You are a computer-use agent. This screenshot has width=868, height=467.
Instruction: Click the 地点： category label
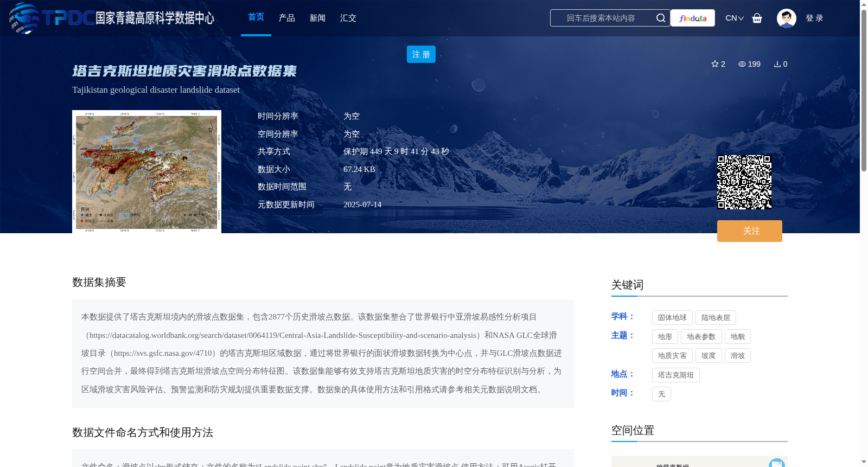[623, 374]
